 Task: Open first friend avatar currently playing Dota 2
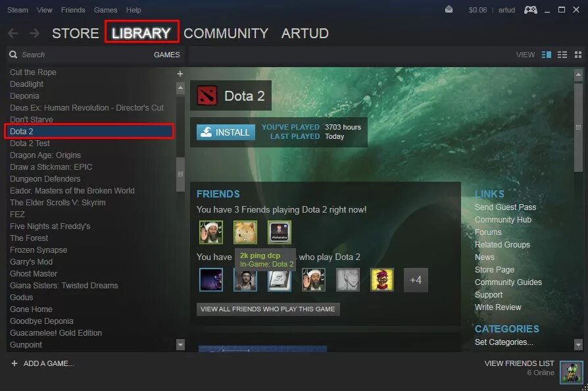pos(211,232)
